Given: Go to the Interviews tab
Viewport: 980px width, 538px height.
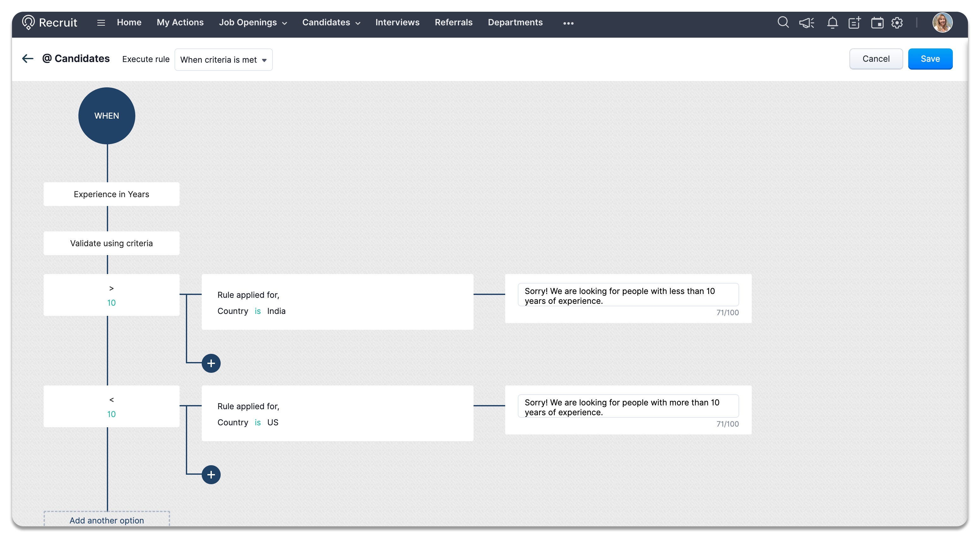Looking at the screenshot, I should click(397, 22).
